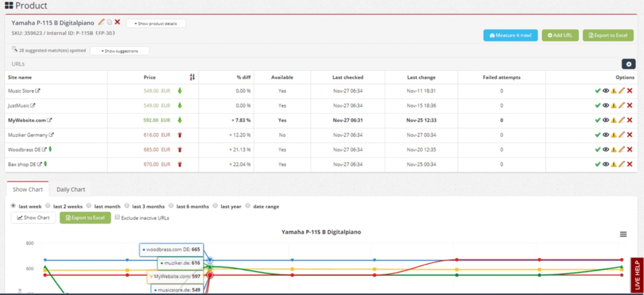This screenshot has height=295, width=644.
Task: Toggle eye icon for the Woodbrass DE row
Action: coord(605,150)
